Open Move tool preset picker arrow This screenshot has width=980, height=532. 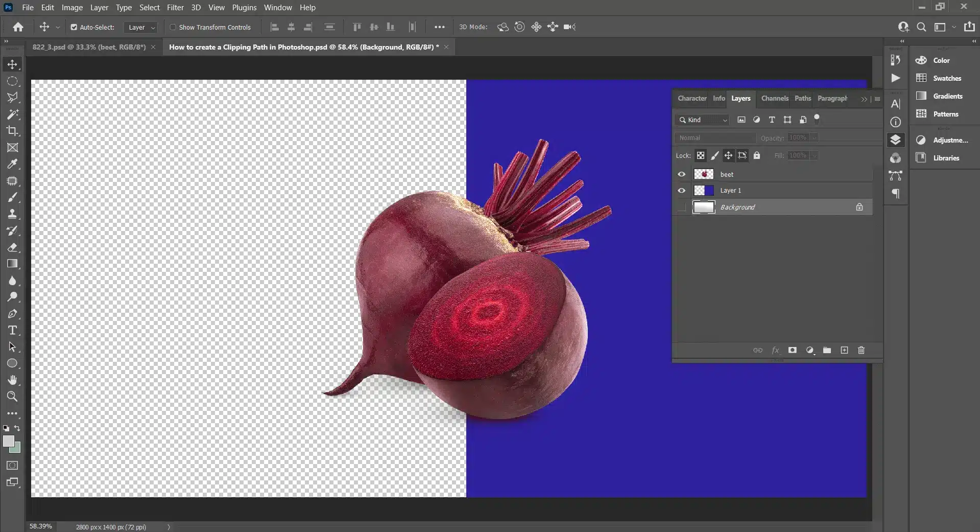(58, 27)
